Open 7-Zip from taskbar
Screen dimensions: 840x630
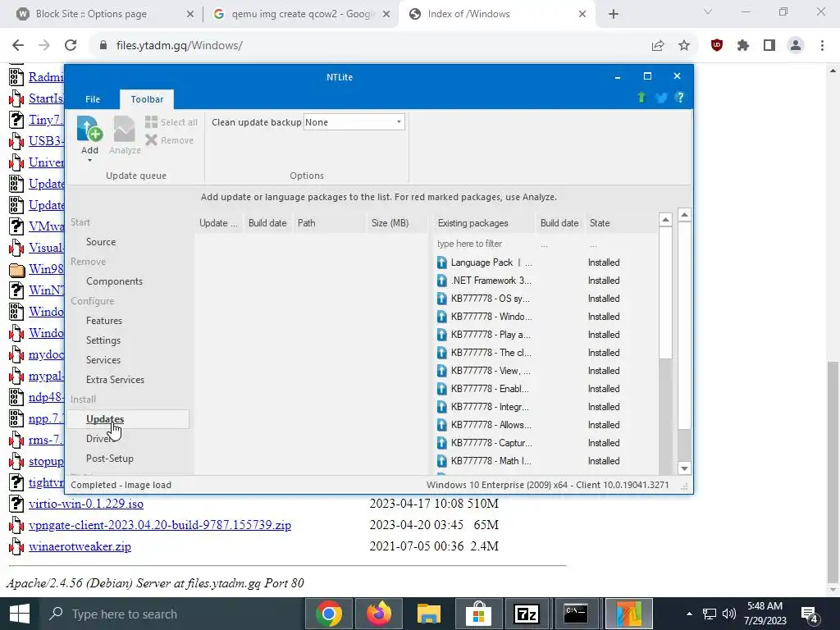click(526, 614)
